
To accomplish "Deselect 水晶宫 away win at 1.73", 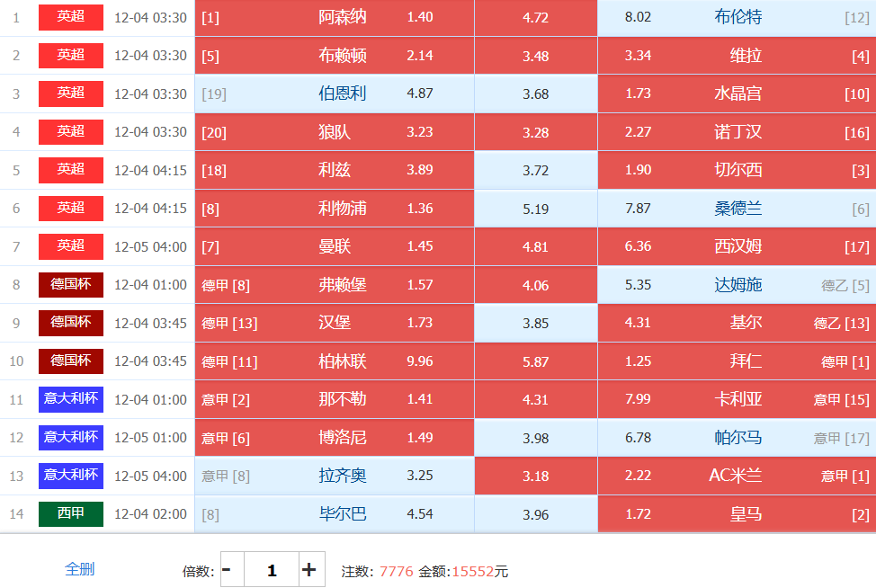I will click(x=736, y=94).
